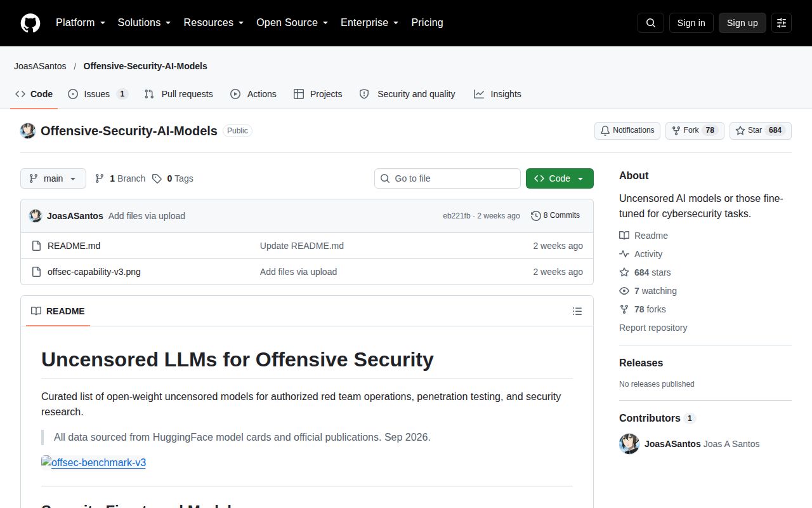Click the Sign up button
Viewport: 812px width, 508px height.
click(742, 23)
